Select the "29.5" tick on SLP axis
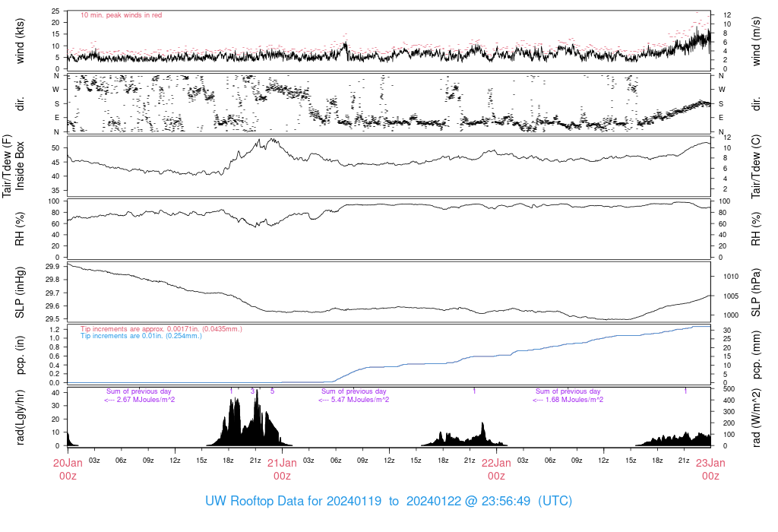The image size is (778, 532). [x=52, y=319]
